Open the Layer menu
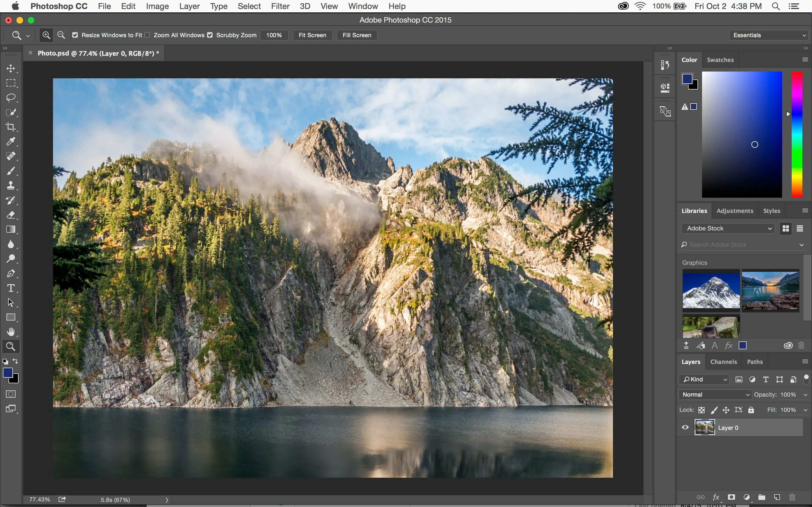 tap(190, 6)
